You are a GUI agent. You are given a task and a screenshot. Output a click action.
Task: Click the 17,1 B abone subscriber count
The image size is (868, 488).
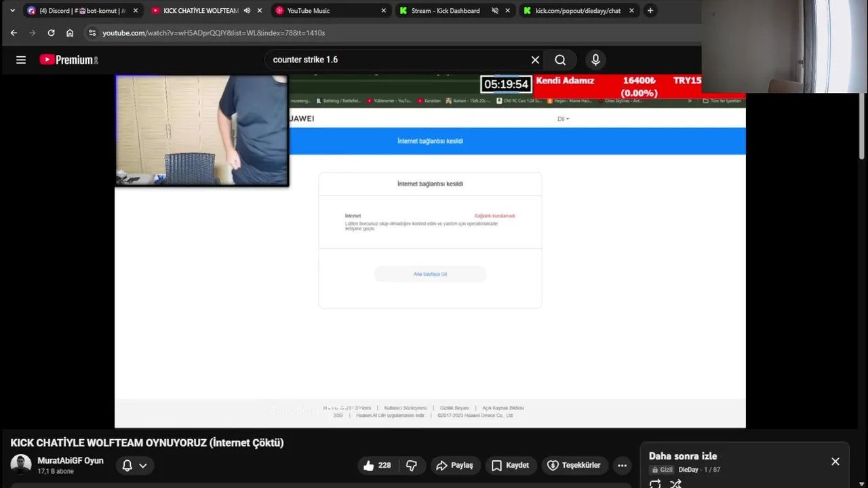56,471
